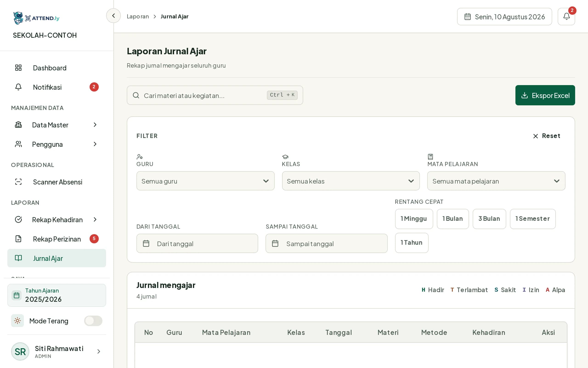Go to Dashboard menu item

(57, 68)
